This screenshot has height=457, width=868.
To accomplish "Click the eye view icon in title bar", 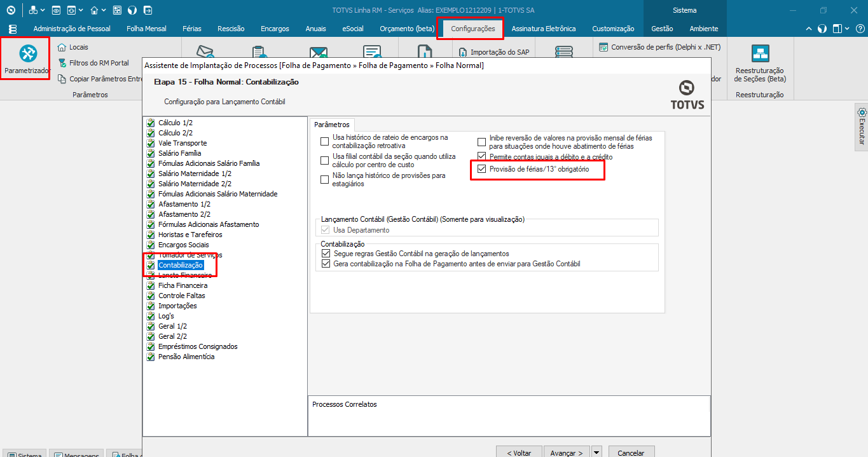I will click(57, 10).
